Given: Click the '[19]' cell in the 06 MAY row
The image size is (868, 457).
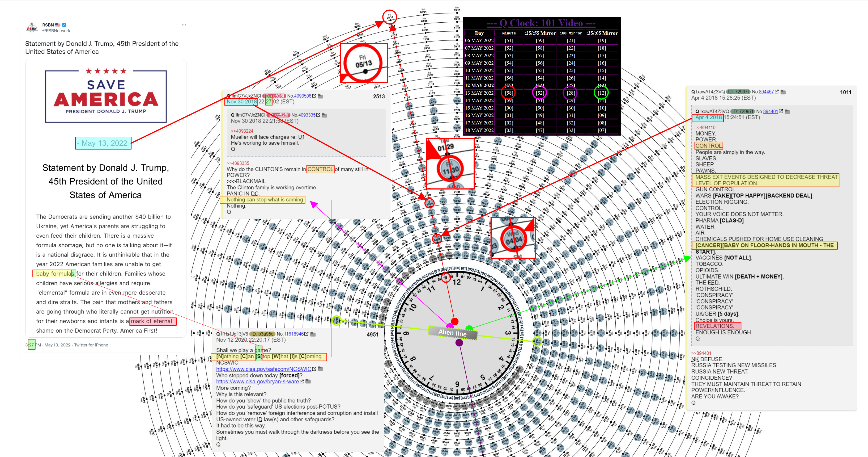Looking at the screenshot, I should click(602, 40).
